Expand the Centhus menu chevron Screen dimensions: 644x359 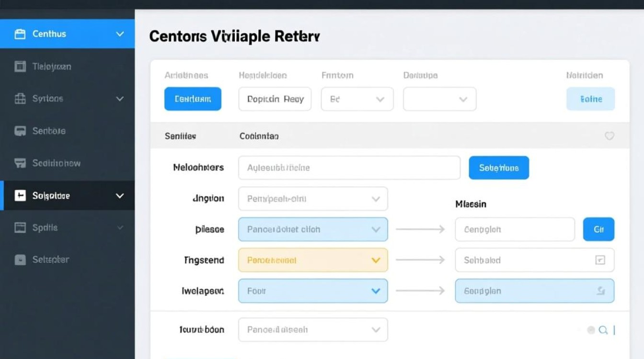click(x=120, y=34)
